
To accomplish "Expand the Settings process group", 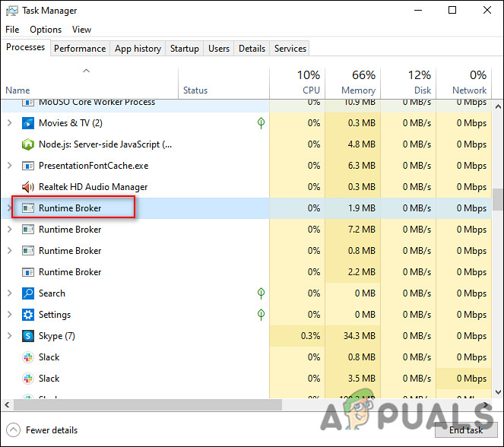I will tap(9, 314).
